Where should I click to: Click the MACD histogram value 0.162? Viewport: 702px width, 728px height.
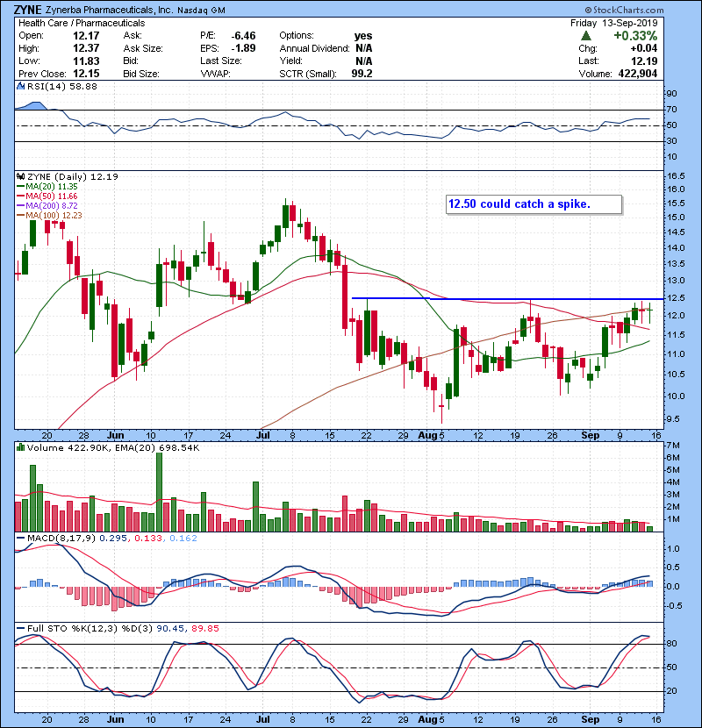pos(183,539)
